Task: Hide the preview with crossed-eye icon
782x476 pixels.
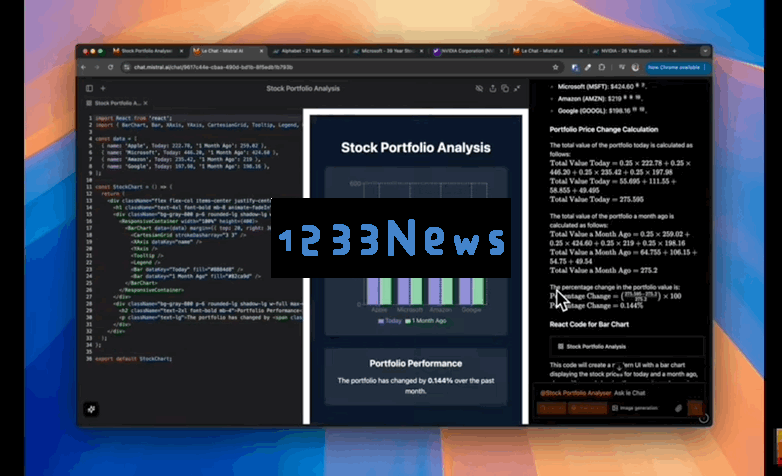Action: tap(479, 88)
